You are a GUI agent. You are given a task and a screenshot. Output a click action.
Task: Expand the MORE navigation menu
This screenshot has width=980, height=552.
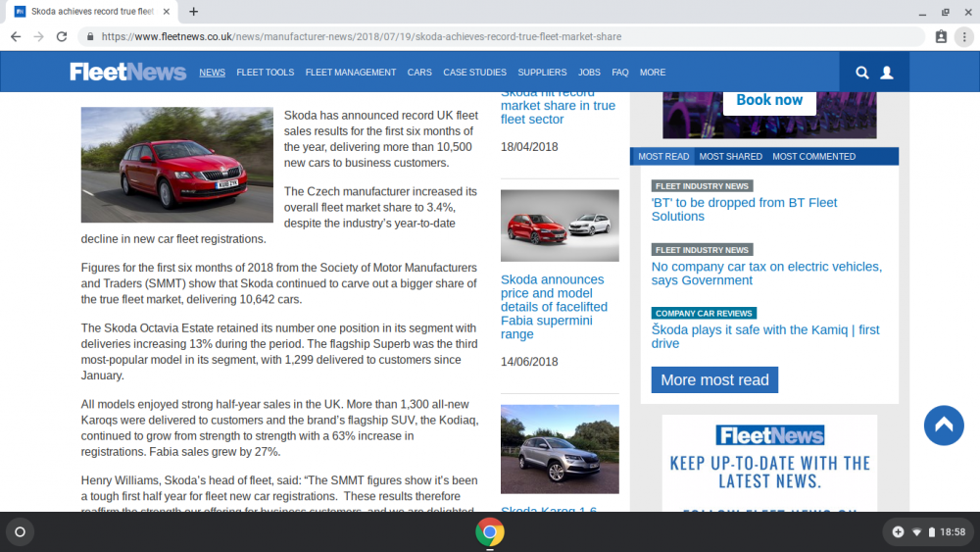click(x=653, y=73)
